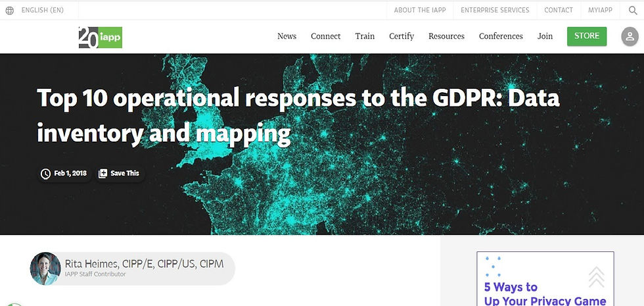Viewport: 644px width, 306px height.
Task: Click the IAPP Staff Contributor text
Action: [95, 274]
